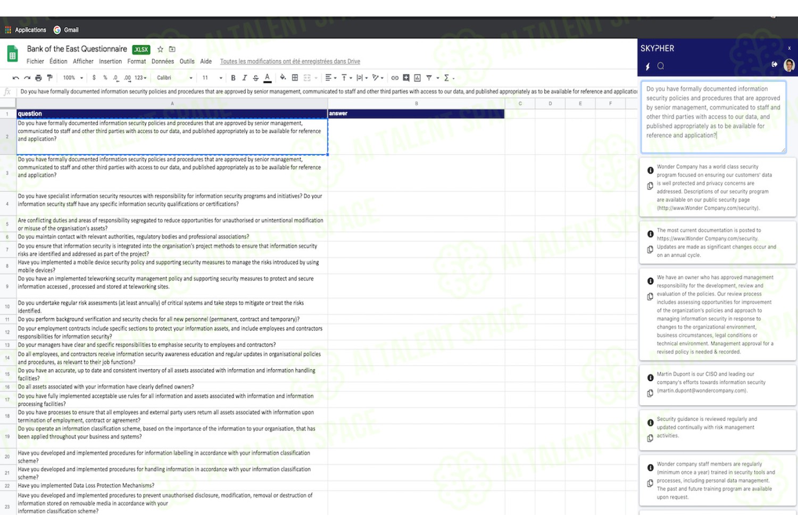Open the Afficher menu
Image resolution: width=798 pixels, height=532 pixels.
[83, 62]
